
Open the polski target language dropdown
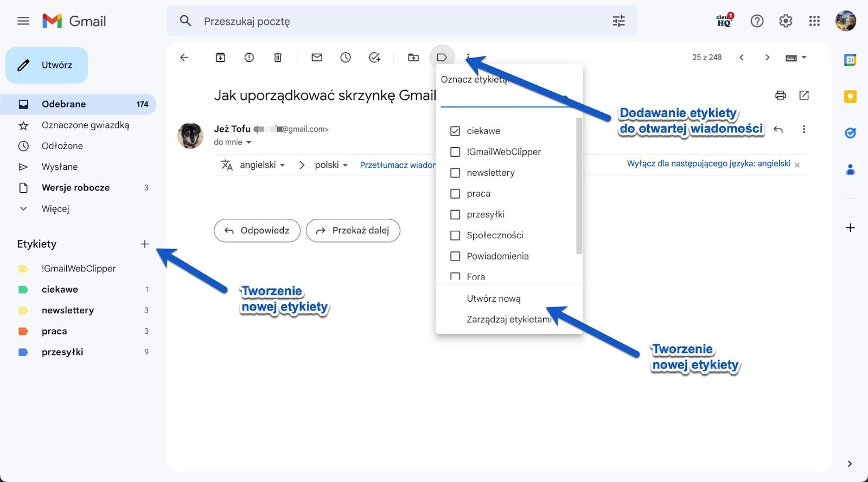click(331, 165)
